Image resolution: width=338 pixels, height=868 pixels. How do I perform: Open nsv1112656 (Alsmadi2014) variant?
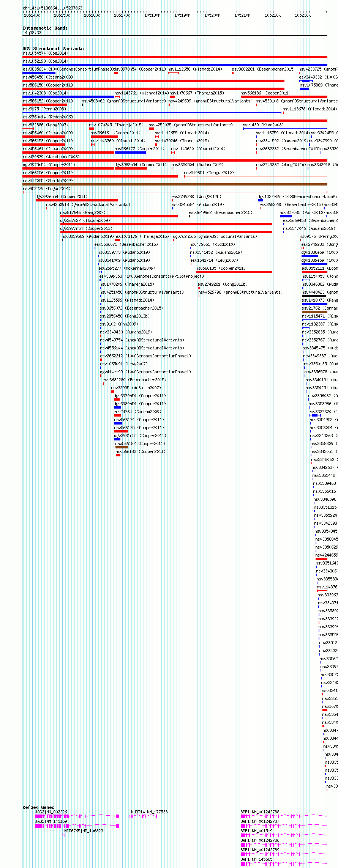click(x=195, y=69)
